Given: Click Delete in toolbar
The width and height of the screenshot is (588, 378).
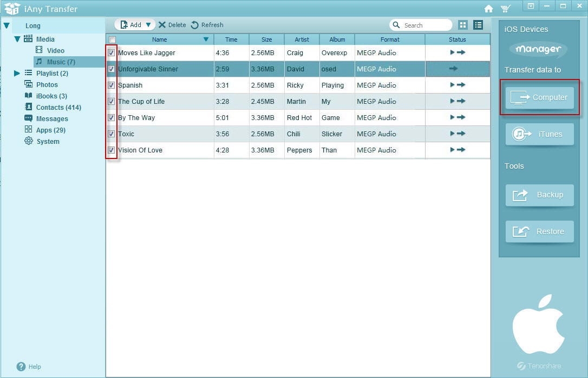Looking at the screenshot, I should coord(172,25).
